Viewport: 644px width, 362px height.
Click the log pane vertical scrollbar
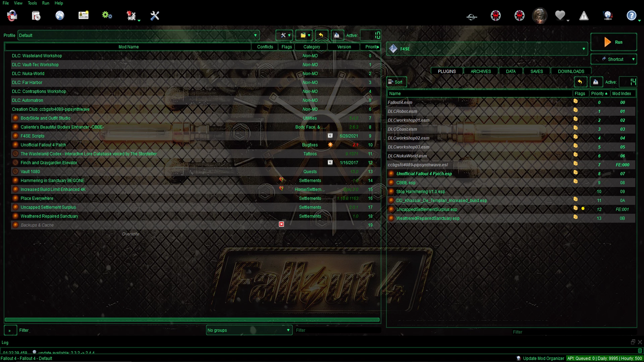640,351
